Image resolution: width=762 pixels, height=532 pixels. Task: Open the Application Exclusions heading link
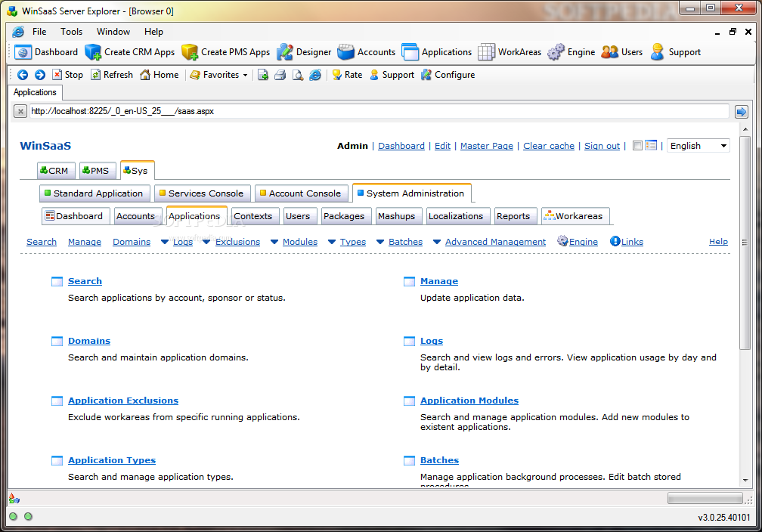pos(123,401)
